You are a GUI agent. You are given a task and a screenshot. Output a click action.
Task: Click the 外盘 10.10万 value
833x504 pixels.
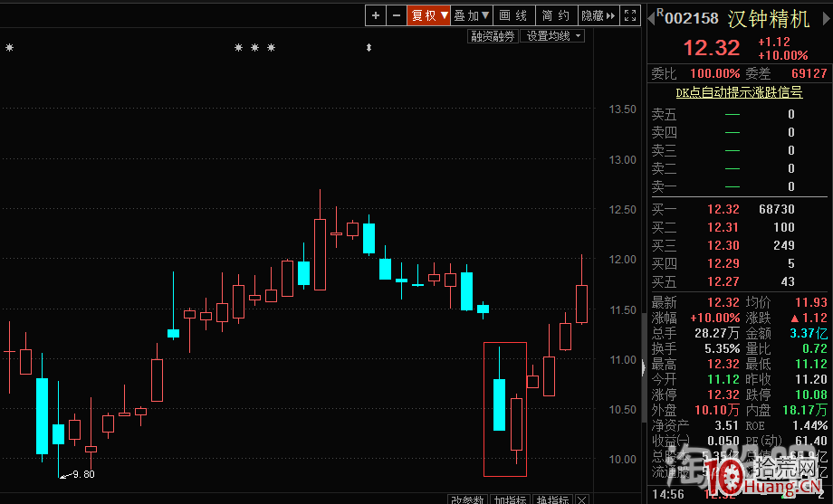tap(717, 410)
